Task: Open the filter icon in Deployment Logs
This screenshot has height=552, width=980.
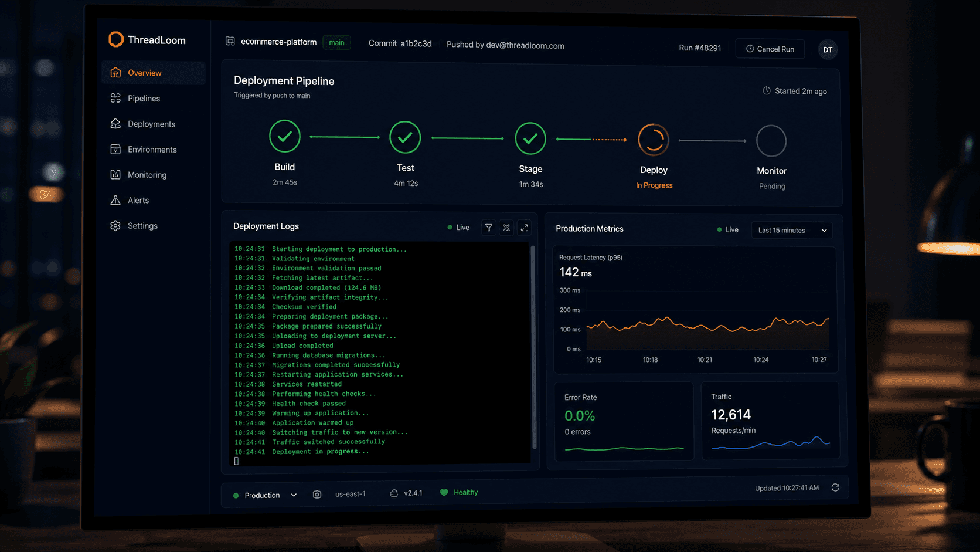Action: point(488,228)
